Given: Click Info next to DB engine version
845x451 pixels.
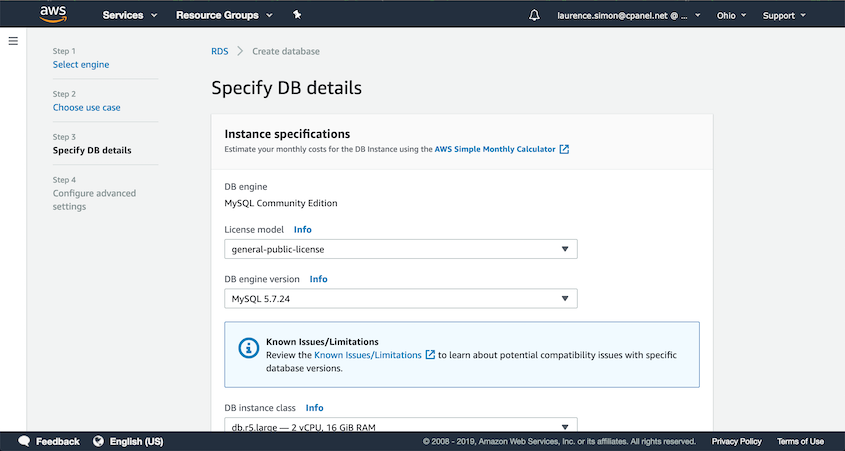Looking at the screenshot, I should point(318,279).
